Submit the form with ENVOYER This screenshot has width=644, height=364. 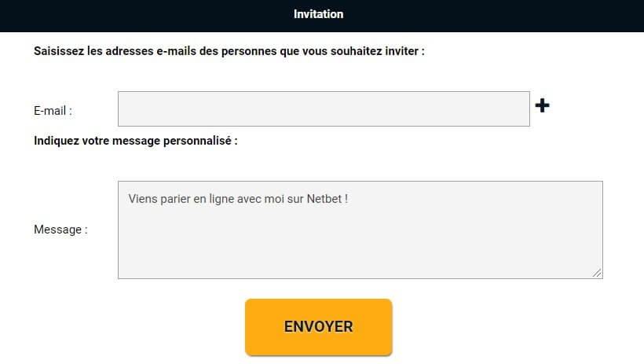point(318,326)
